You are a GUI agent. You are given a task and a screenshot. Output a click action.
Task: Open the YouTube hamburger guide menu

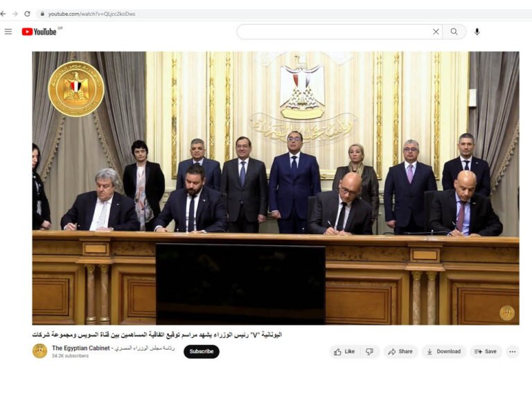[x=8, y=32]
